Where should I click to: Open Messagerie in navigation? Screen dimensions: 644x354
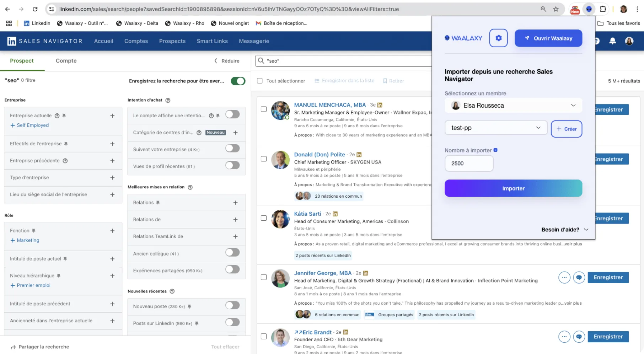(254, 41)
